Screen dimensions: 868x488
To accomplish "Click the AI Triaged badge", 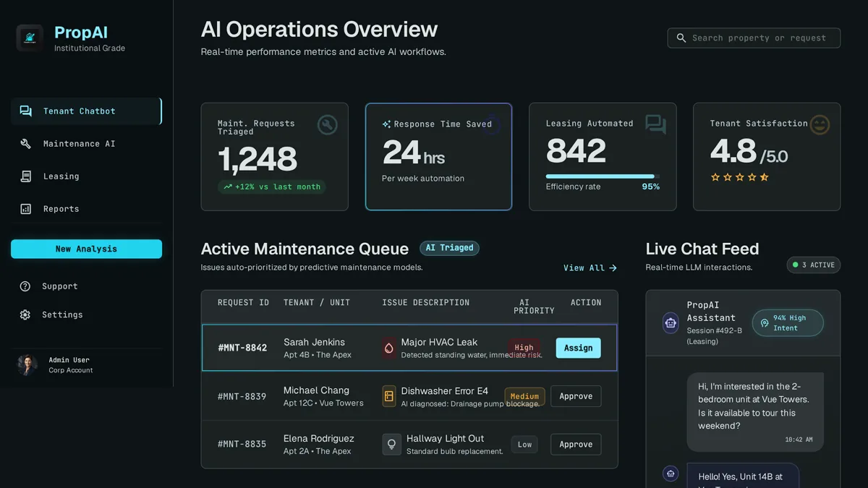I will 449,248.
